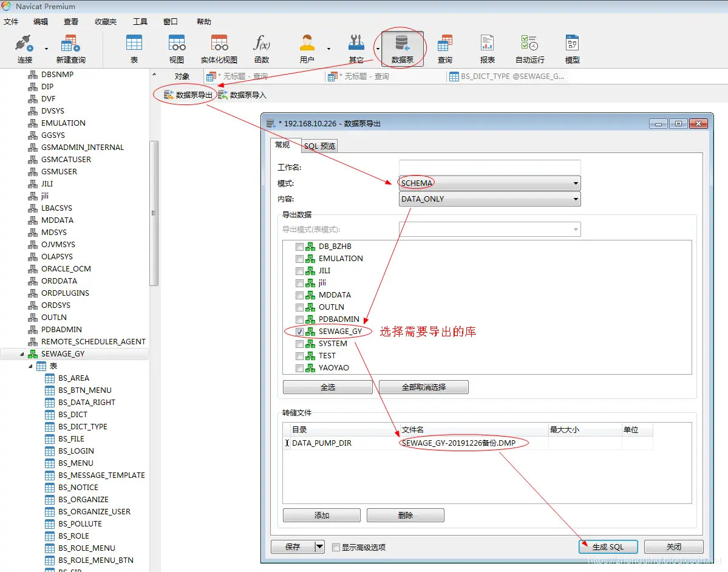
Task: Open dropdown arrow next to 用户 toolbar icon
Action: tap(328, 49)
